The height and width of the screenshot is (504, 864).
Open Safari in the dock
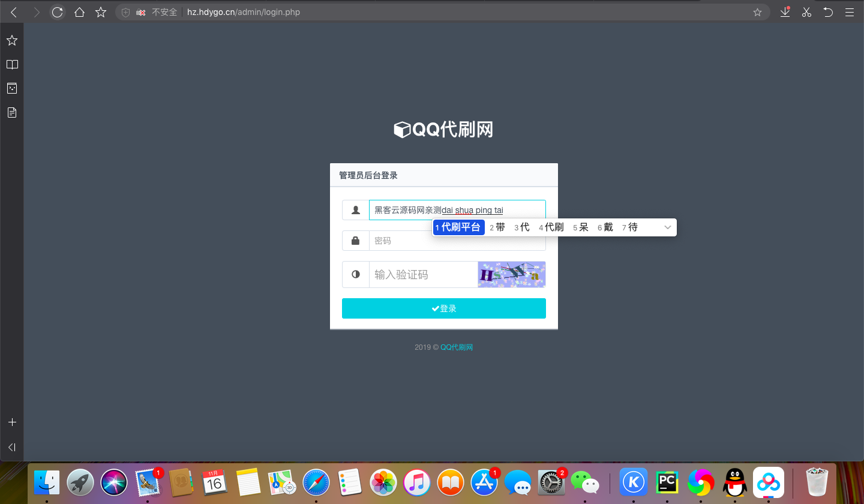coord(316,482)
